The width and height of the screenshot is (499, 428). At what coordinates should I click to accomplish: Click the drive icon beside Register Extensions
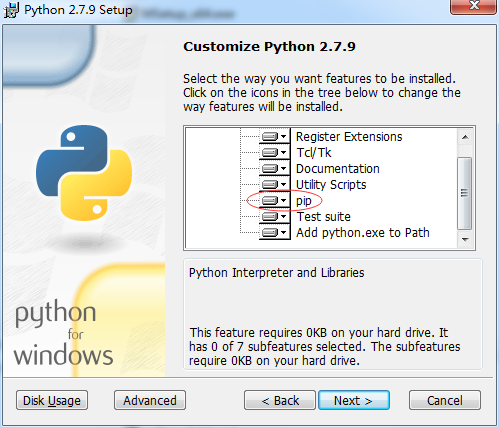click(270, 137)
